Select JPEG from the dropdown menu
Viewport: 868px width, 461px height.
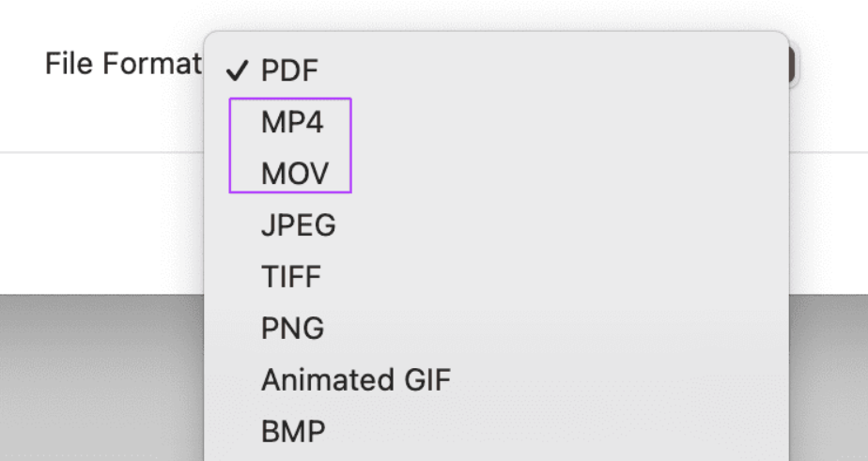pos(299,225)
